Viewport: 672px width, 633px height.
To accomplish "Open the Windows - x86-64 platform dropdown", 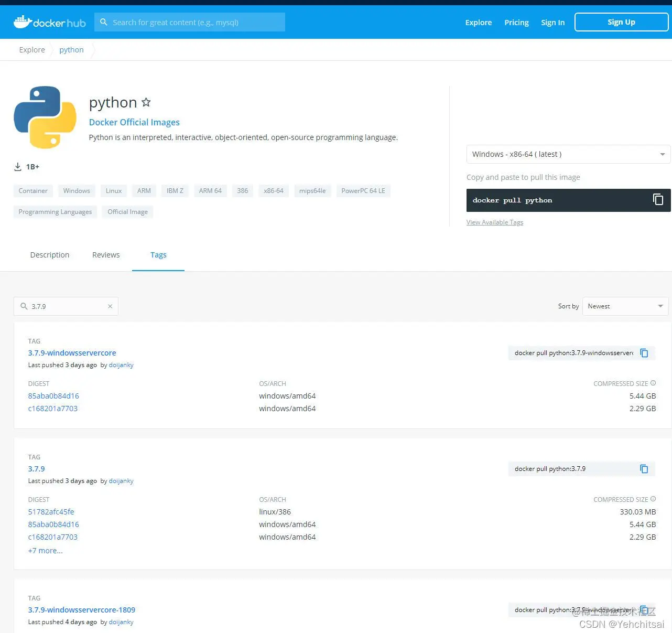I will coord(568,154).
